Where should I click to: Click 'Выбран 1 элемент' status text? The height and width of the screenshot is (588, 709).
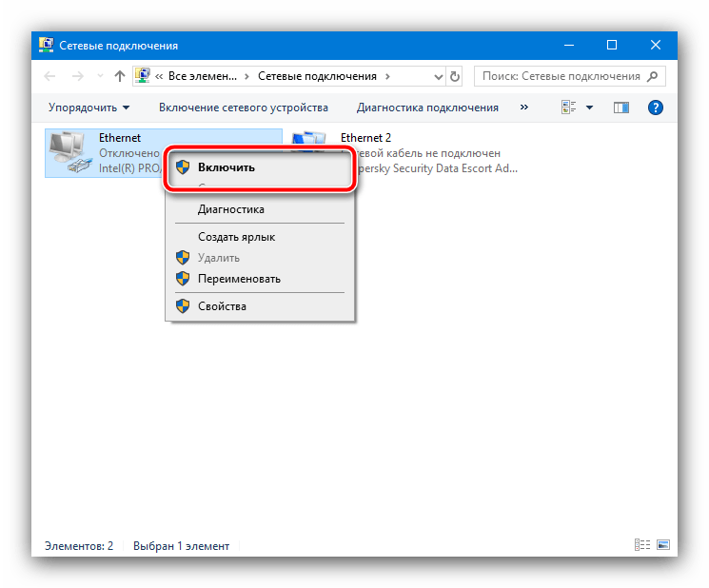pyautogui.click(x=181, y=546)
